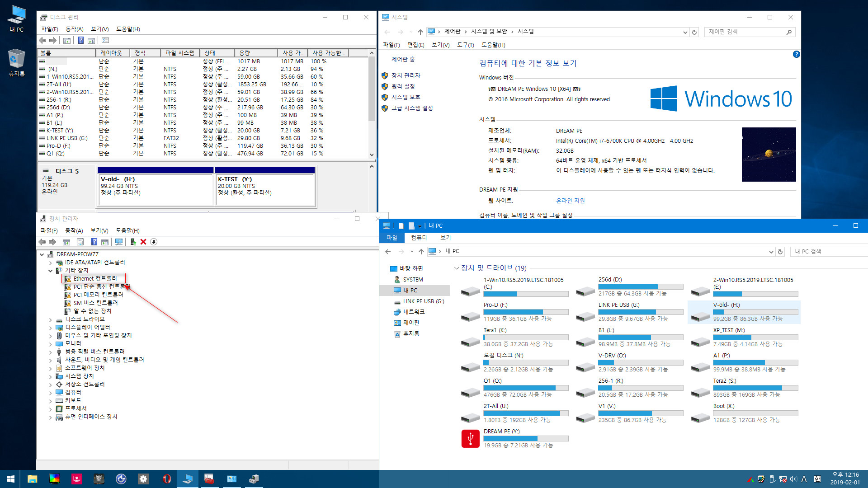Click up arrow in My PC explorer
868x488 pixels.
[x=421, y=251]
